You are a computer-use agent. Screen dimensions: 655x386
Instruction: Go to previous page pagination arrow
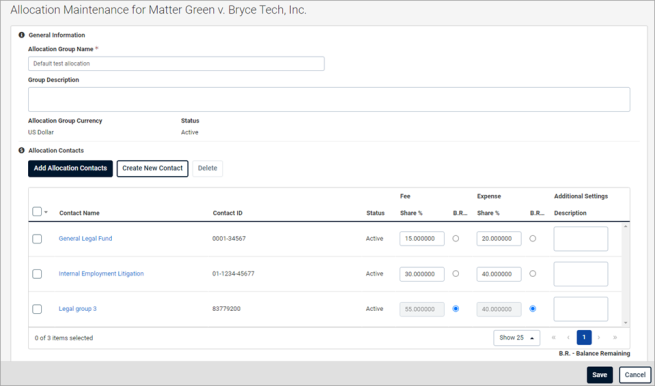click(x=569, y=338)
